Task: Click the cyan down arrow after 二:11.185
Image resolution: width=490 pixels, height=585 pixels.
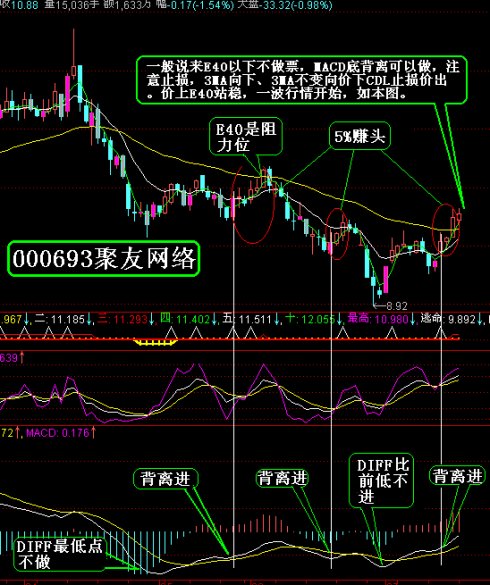Action: pos(90,319)
